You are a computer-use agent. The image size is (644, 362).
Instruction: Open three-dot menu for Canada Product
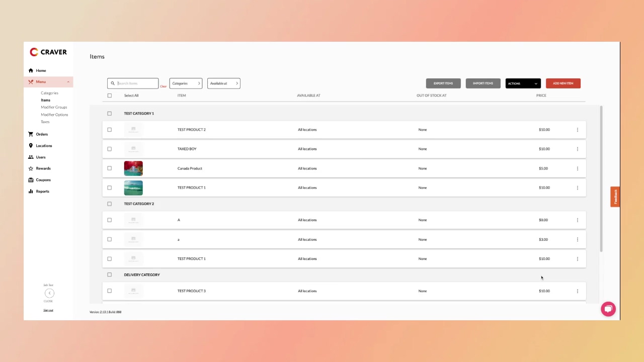click(x=577, y=168)
